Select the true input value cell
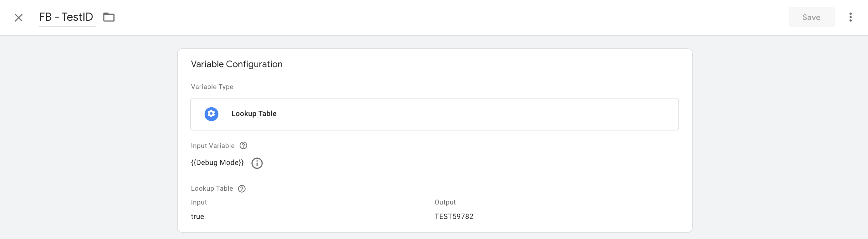Image resolution: width=868 pixels, height=239 pixels. (x=197, y=216)
